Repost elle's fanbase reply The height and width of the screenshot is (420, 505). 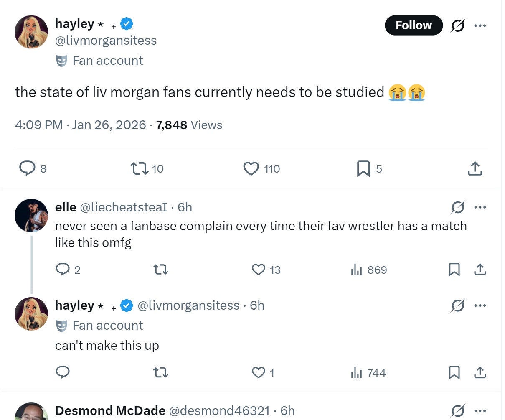161,270
